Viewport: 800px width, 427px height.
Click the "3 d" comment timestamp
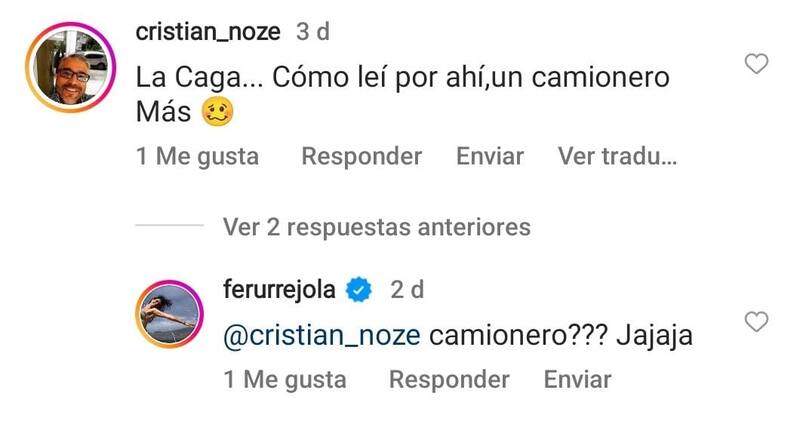coord(313,32)
